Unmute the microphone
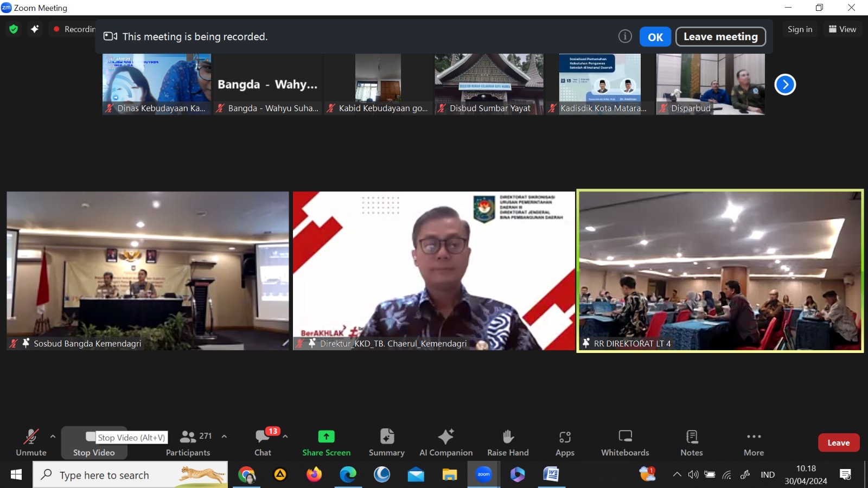The width and height of the screenshot is (868, 488). click(x=31, y=442)
